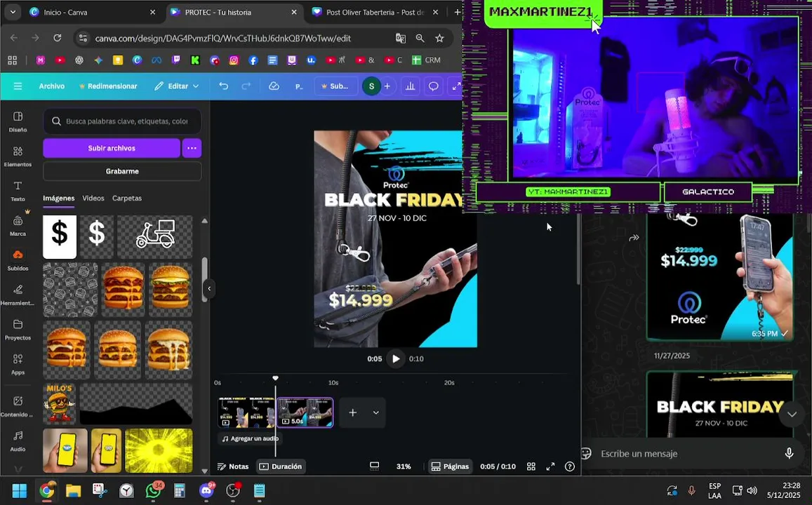
Task: Switch to the Carpetas tab
Action: click(127, 198)
